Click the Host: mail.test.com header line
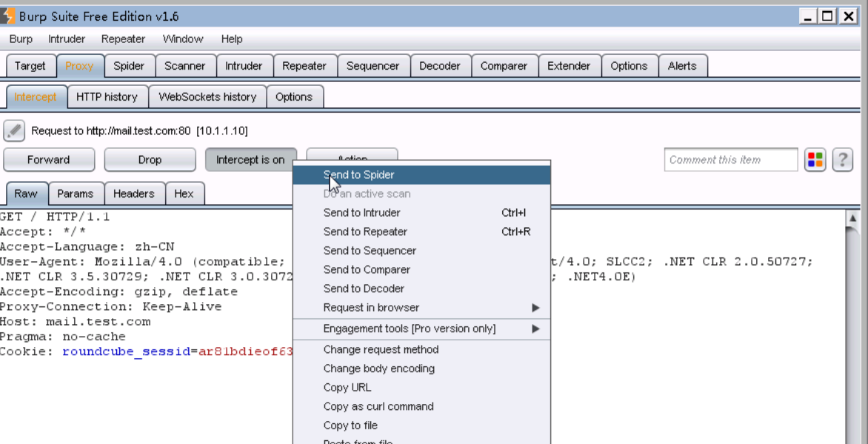This screenshot has width=868, height=444. (76, 322)
